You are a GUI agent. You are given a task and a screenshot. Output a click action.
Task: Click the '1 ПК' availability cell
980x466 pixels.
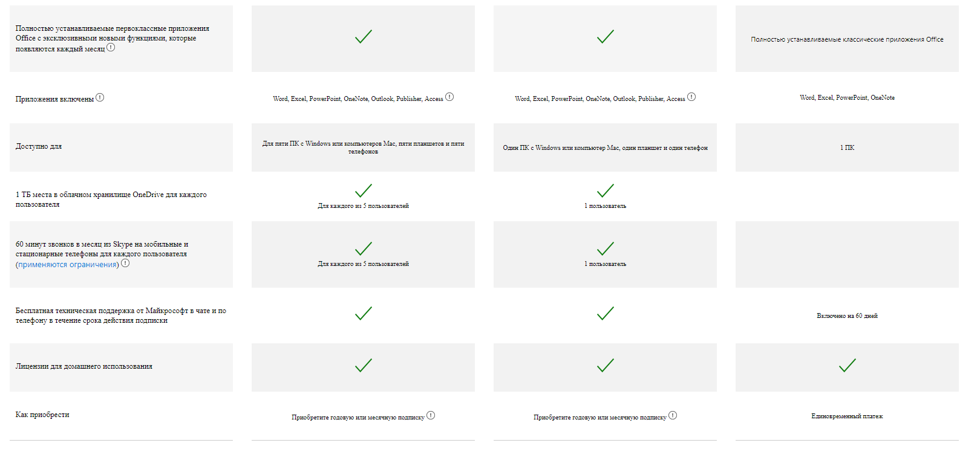click(847, 147)
